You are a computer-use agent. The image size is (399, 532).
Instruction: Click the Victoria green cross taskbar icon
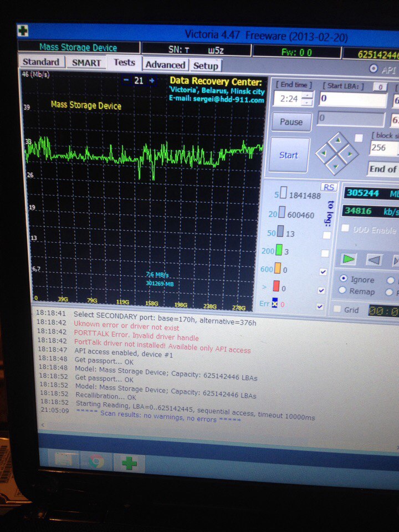click(129, 463)
